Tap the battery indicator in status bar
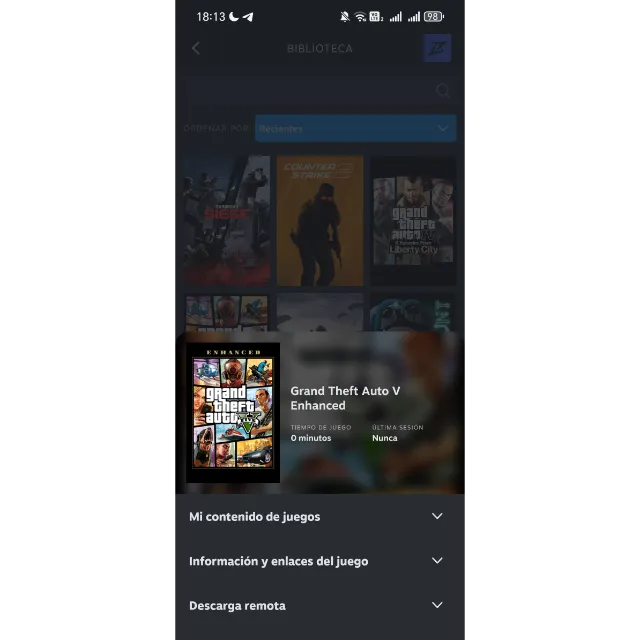The image size is (640, 640). (x=433, y=17)
